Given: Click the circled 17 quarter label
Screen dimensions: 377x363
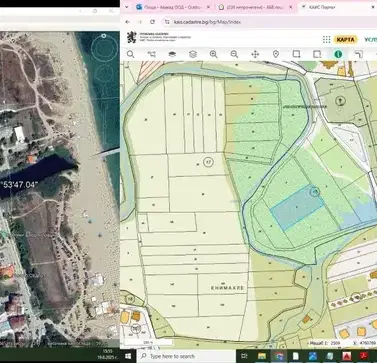Looking at the screenshot, I should (208, 162).
